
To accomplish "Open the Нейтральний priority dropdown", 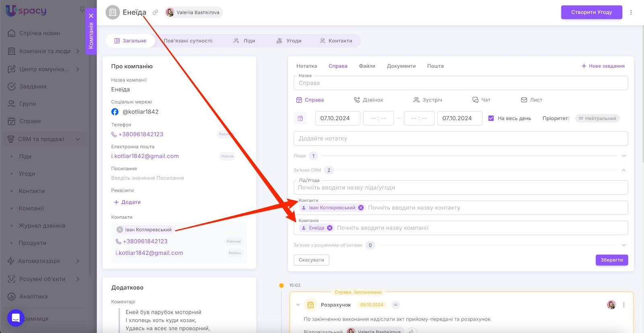I will click(x=597, y=118).
